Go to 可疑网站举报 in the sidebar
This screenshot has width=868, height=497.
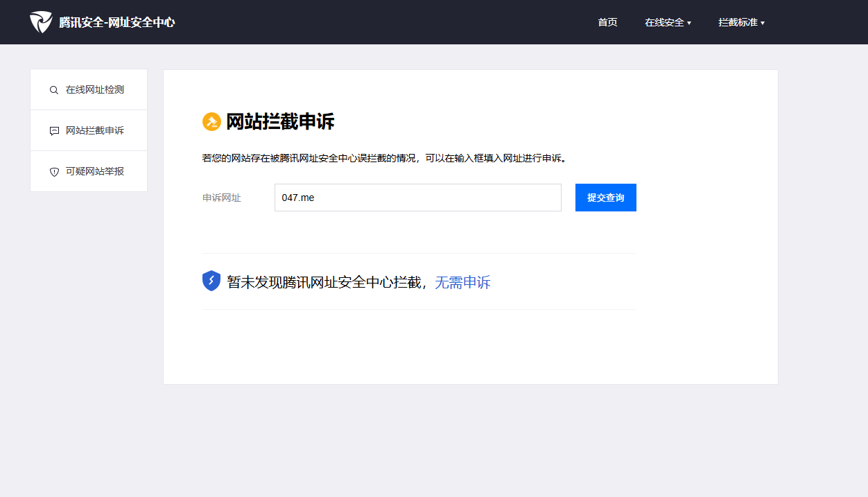(89, 171)
